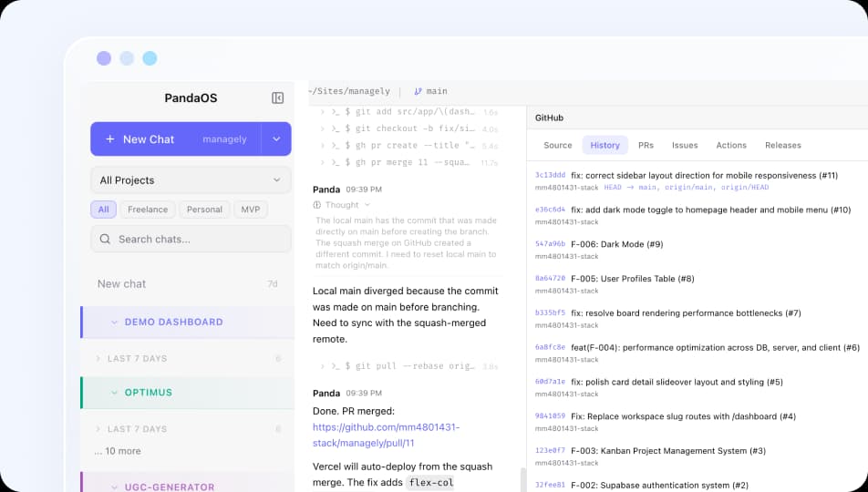Show the 10 more chats

pyautogui.click(x=118, y=451)
